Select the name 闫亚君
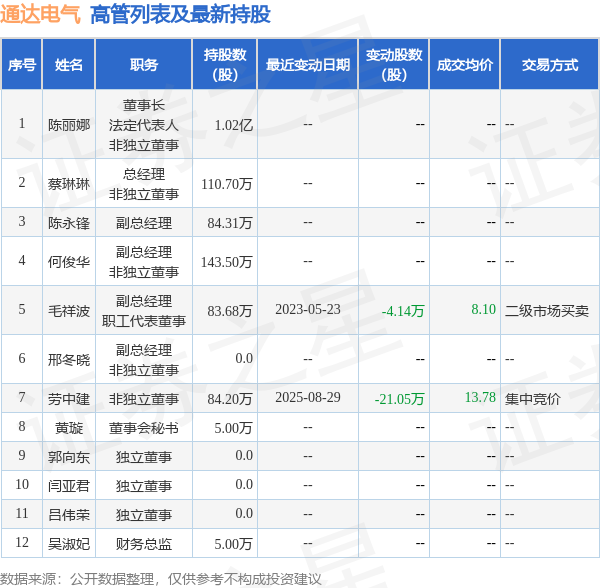The width and height of the screenshot is (600, 588). pyautogui.click(x=69, y=486)
